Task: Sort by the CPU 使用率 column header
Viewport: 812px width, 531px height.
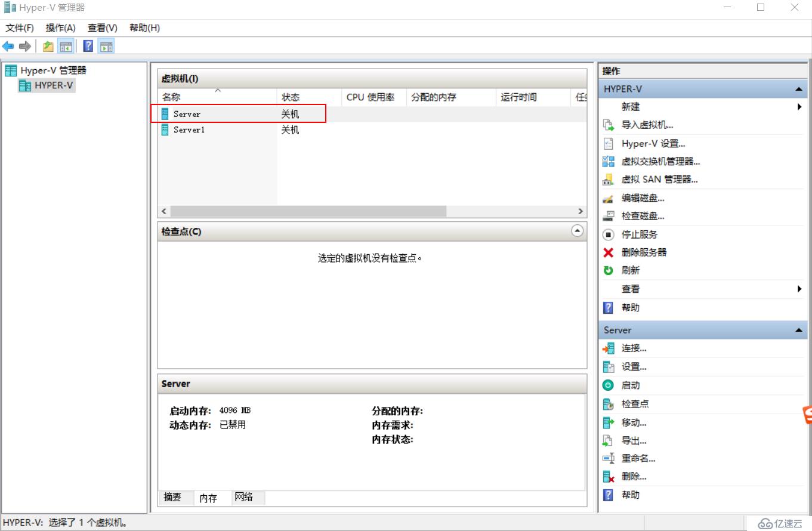Action: 373,97
